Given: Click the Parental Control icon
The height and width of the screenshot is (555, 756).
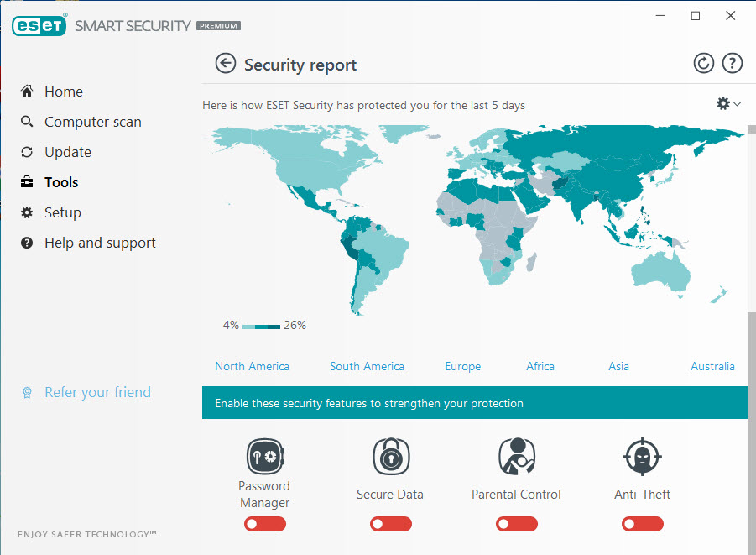Looking at the screenshot, I should [517, 456].
